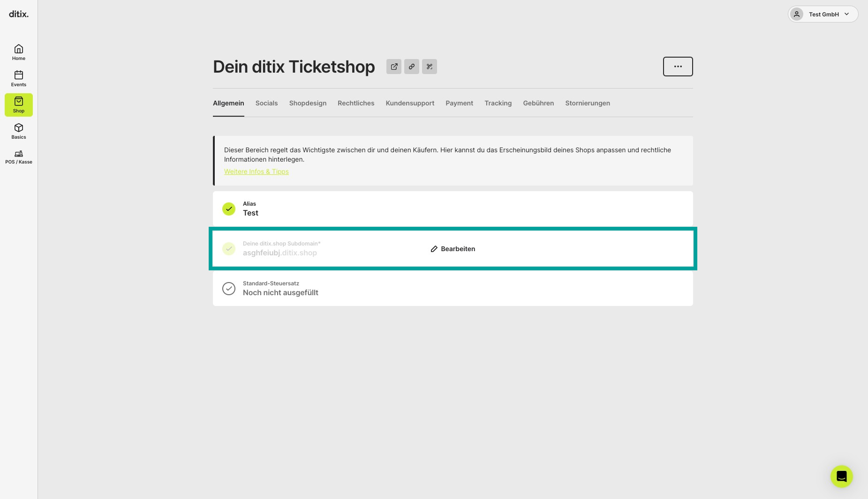868x499 pixels.
Task: Click the ditix logo
Action: coord(19,14)
